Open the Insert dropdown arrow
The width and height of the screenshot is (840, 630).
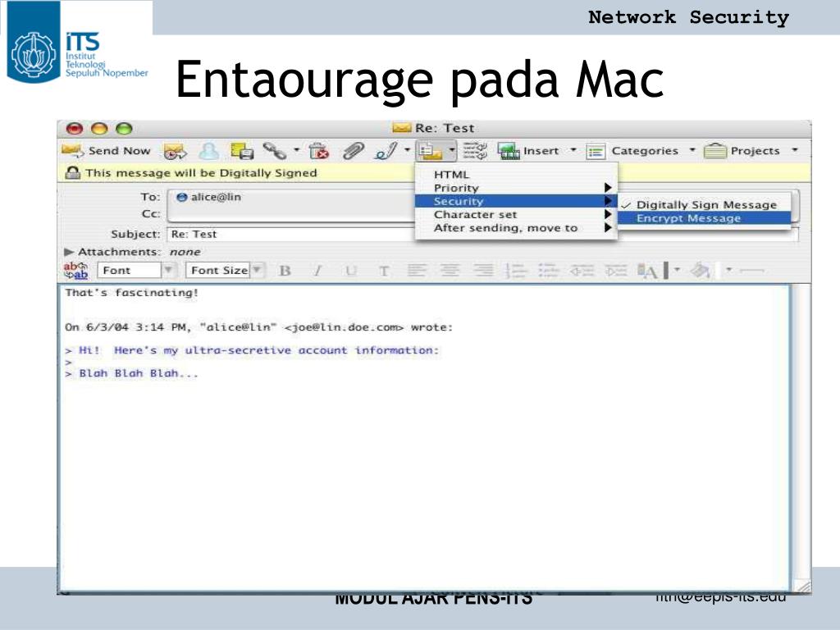click(x=573, y=150)
